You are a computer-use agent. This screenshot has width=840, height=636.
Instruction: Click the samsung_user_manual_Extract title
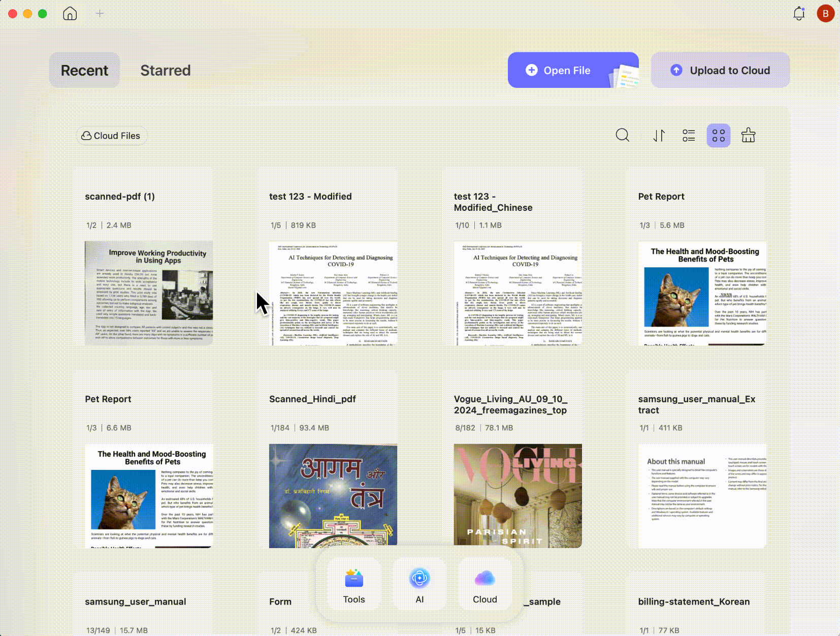[x=697, y=405]
